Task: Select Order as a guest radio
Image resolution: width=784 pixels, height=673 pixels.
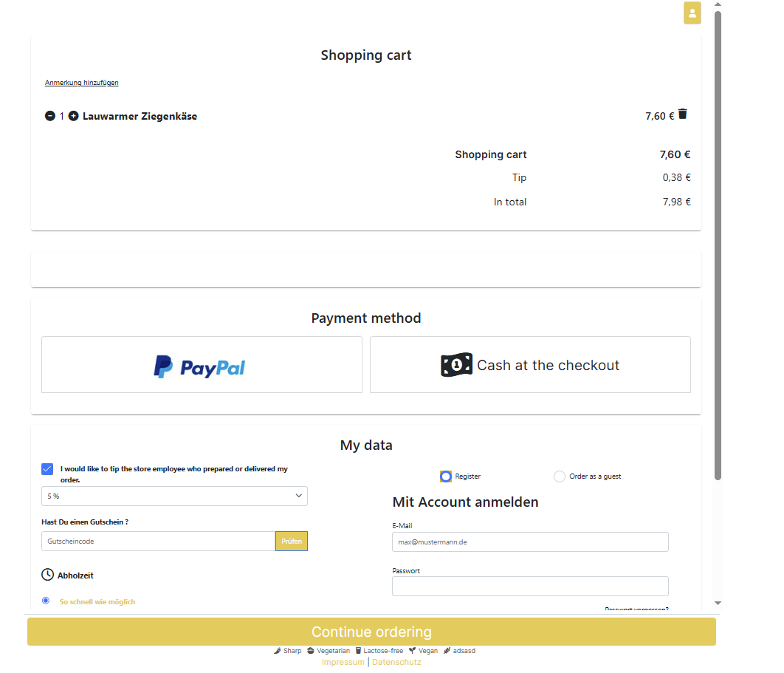Action: 560,476
